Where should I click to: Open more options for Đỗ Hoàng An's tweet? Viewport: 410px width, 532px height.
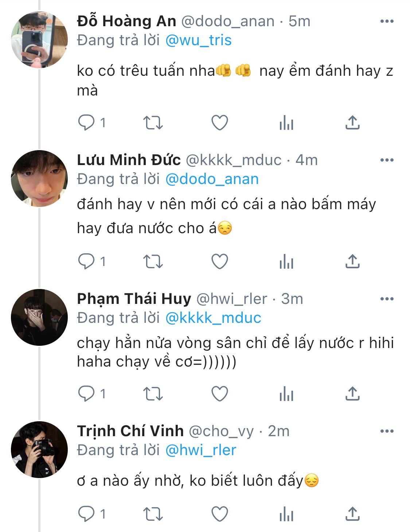[x=387, y=21]
